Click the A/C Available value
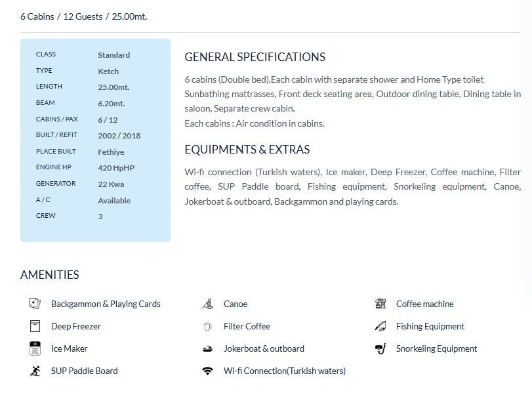This screenshot has width=532, height=395. pyautogui.click(x=114, y=201)
